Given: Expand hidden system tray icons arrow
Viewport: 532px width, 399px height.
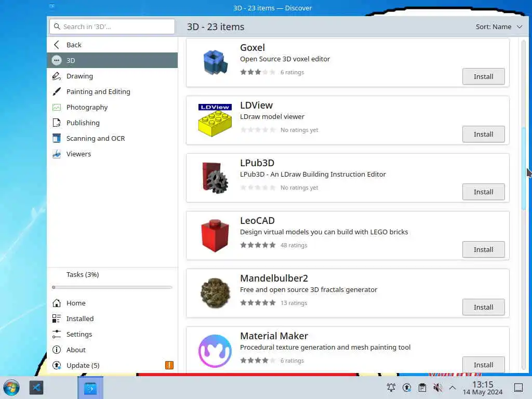Looking at the screenshot, I should coord(453,388).
